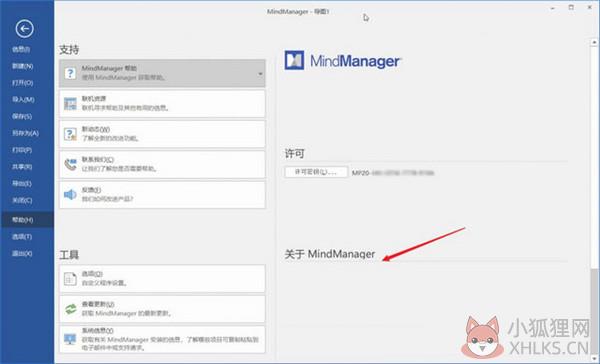The height and width of the screenshot is (364, 600).
Task: Go back using the circled arrow
Action: pos(24,29)
